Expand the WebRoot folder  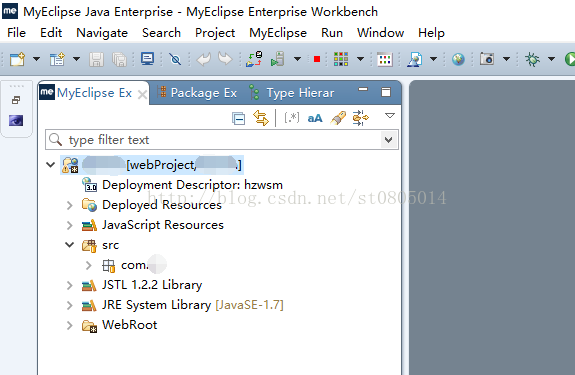click(70, 325)
